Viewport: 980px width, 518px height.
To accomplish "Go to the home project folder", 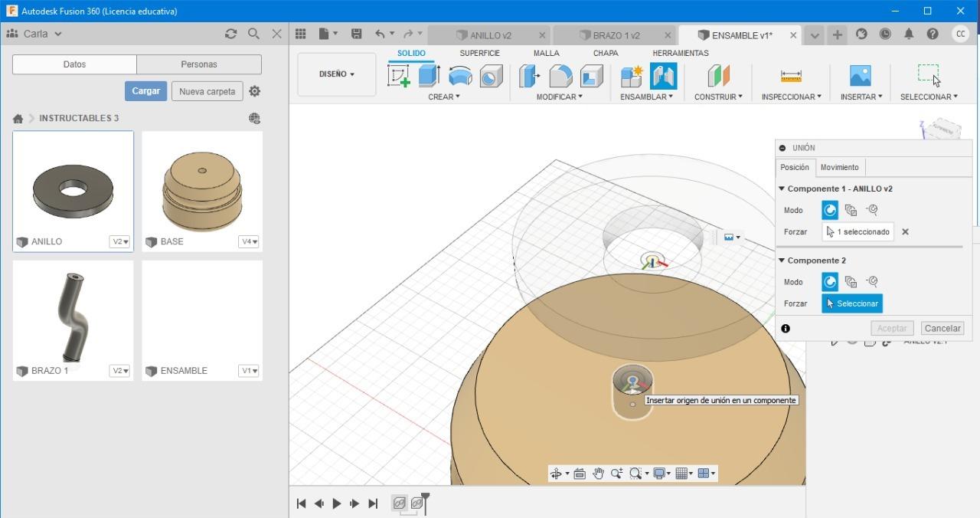I will pos(18,118).
